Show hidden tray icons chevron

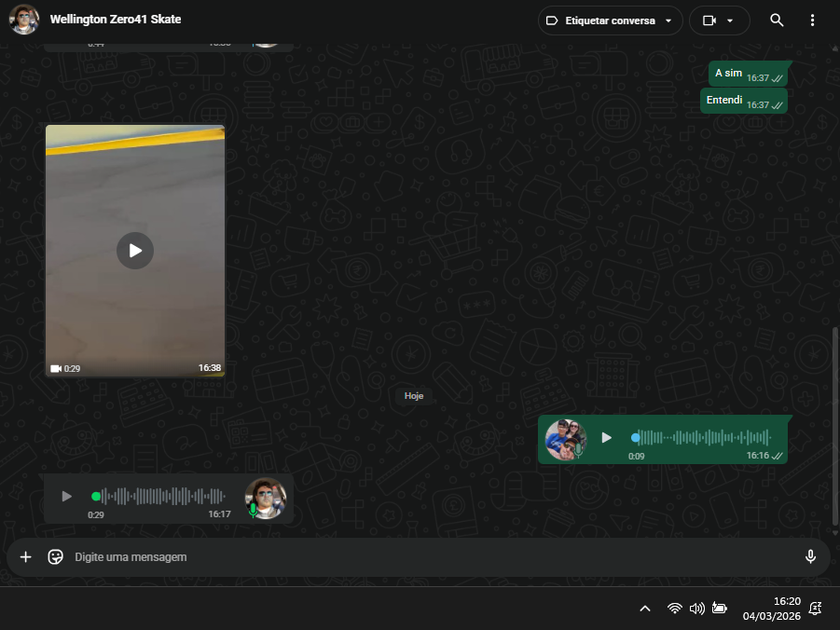[x=644, y=609]
